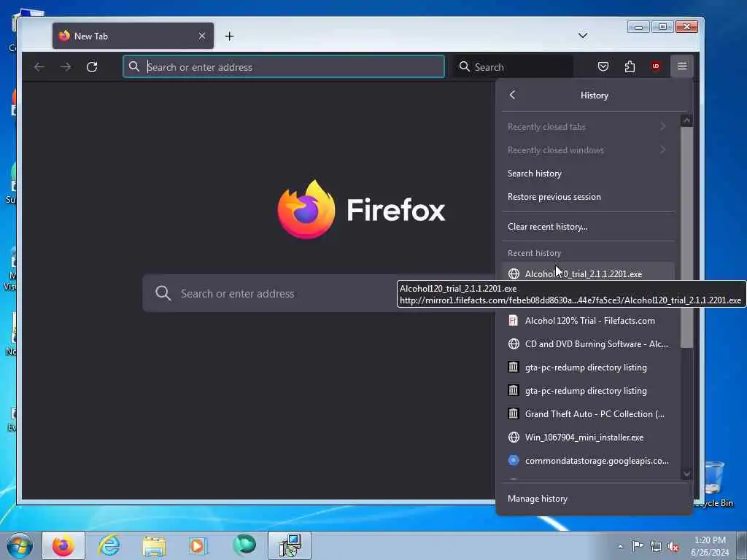Go back using the browser back arrow
This screenshot has width=747, height=560.
coord(39,66)
